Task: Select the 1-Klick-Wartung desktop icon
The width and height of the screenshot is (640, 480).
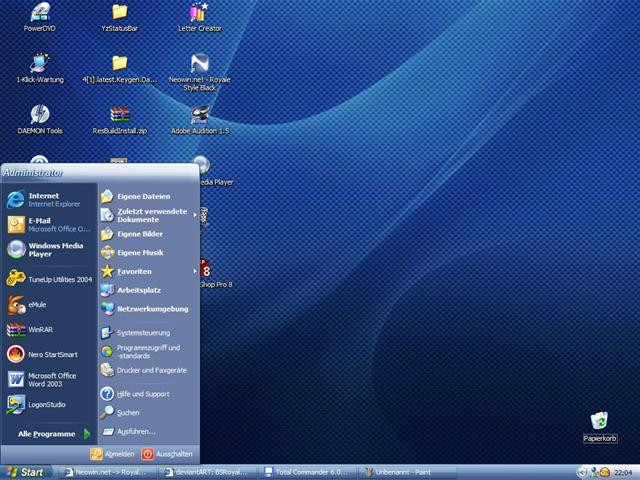Action: tap(40, 69)
